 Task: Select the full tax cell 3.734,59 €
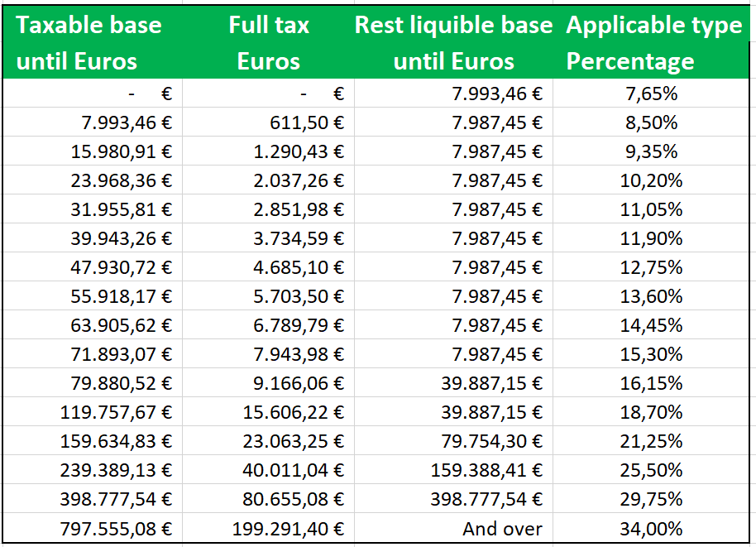point(269,238)
